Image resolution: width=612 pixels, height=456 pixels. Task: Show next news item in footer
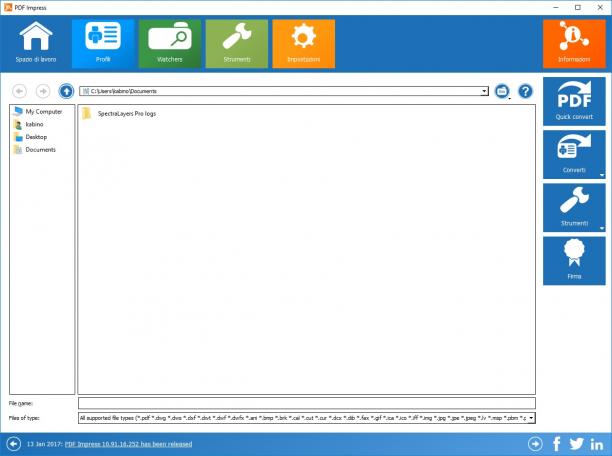(x=535, y=444)
